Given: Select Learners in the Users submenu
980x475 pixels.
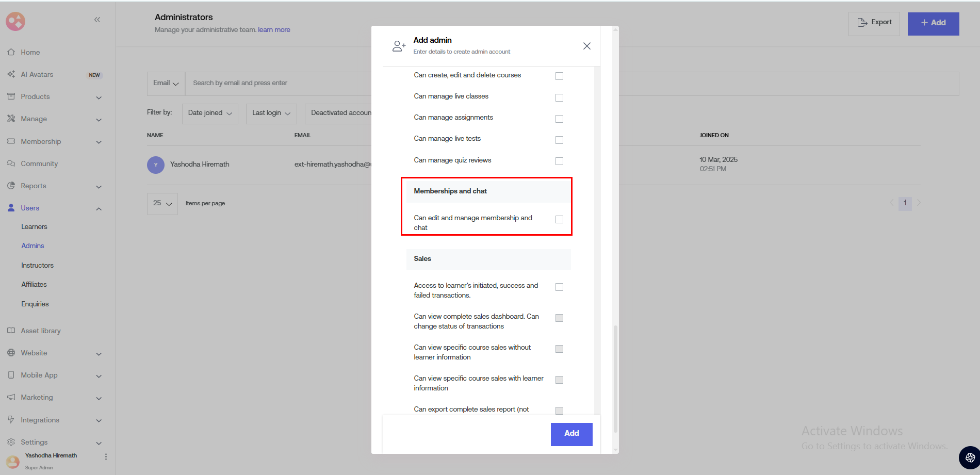Looking at the screenshot, I should 34,226.
